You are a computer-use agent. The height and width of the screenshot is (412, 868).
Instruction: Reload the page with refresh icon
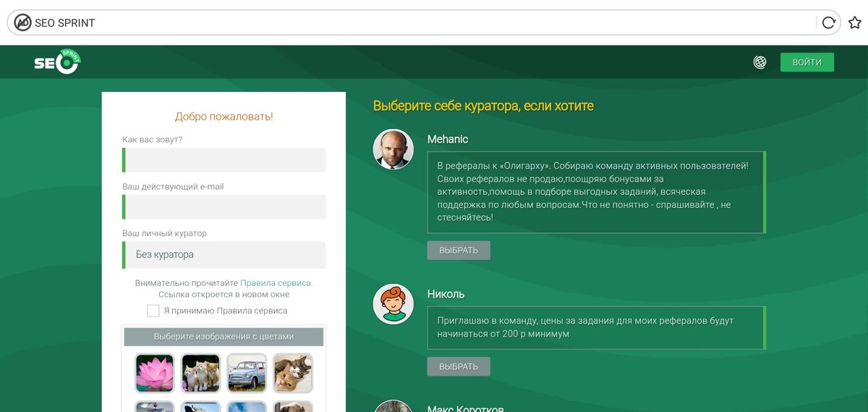click(x=829, y=22)
